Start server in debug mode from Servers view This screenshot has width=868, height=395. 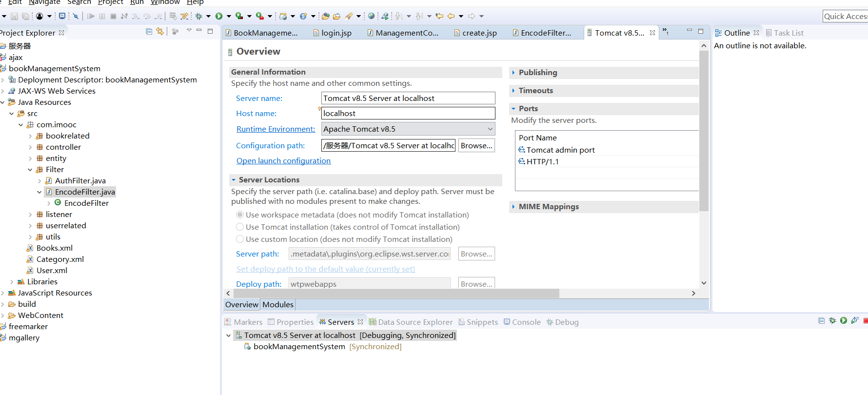(x=832, y=320)
